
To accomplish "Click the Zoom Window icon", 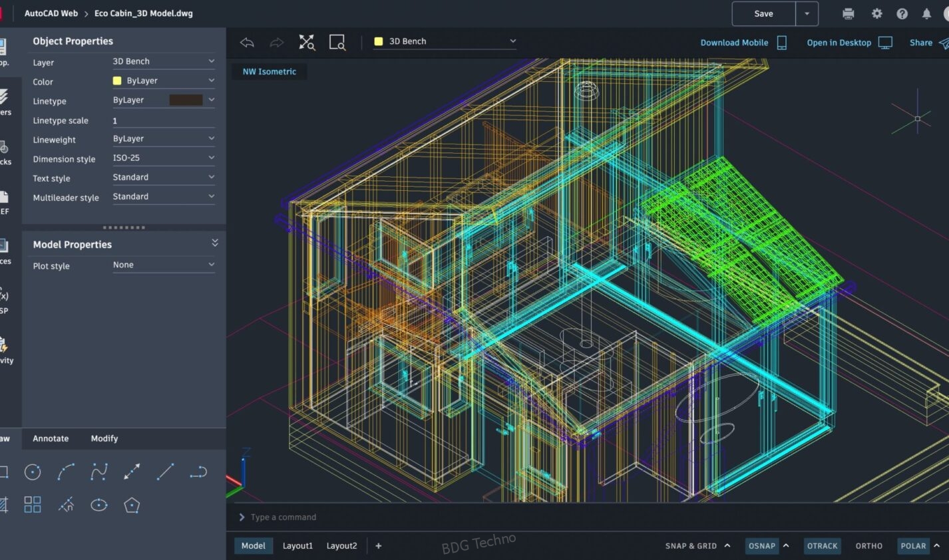I will [x=337, y=43].
